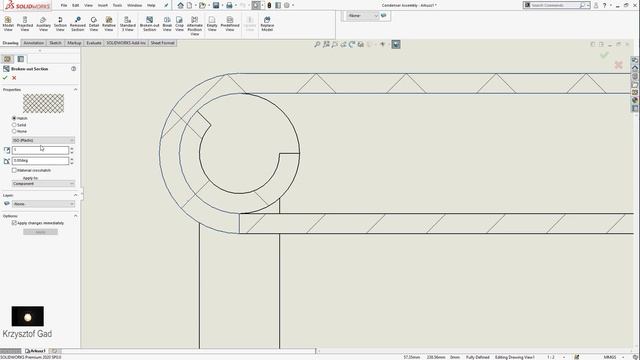Toggle Material crosshatch checkbox
Viewport: 640px width, 360px height.
(x=14, y=170)
